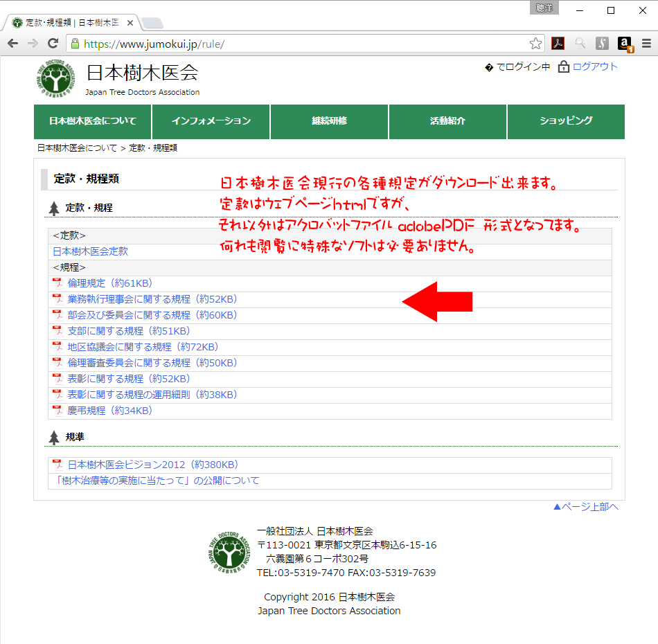Click the PDF icon beside 業務執行理事会に関する規程

[x=57, y=299]
